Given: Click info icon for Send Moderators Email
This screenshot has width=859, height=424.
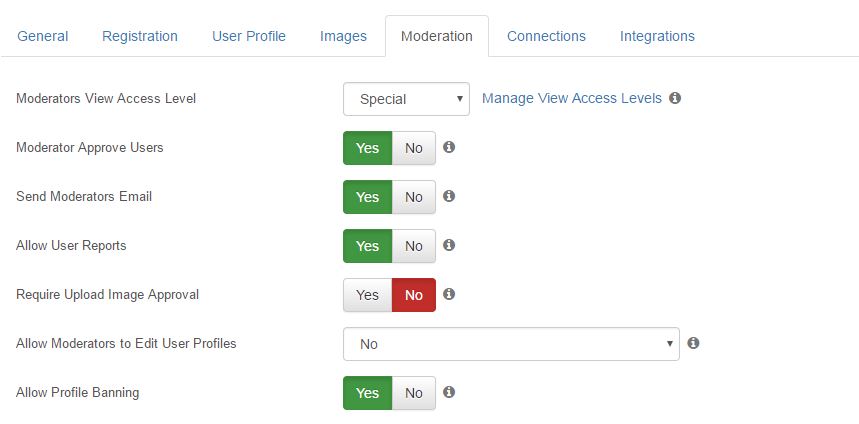Looking at the screenshot, I should [x=449, y=196].
